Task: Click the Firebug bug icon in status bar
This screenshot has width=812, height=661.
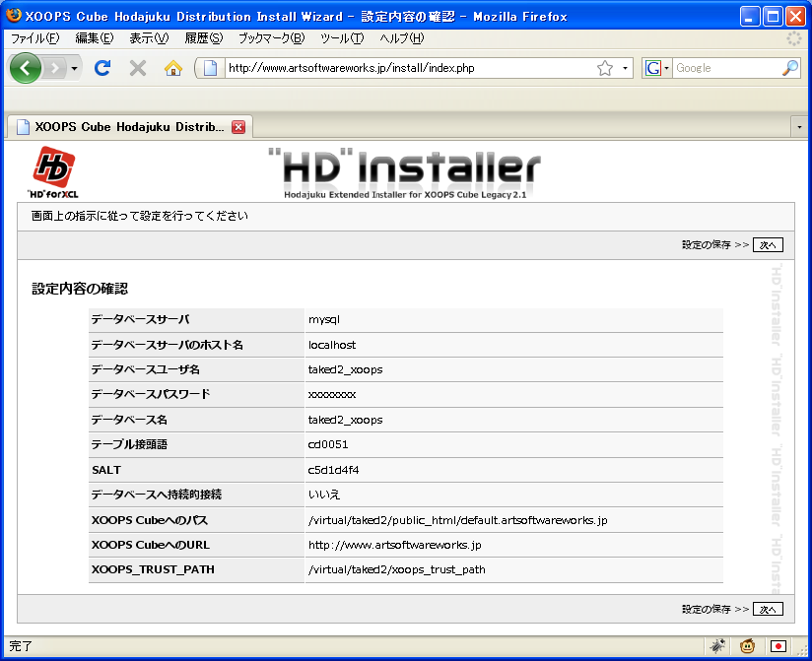Action: (x=718, y=646)
